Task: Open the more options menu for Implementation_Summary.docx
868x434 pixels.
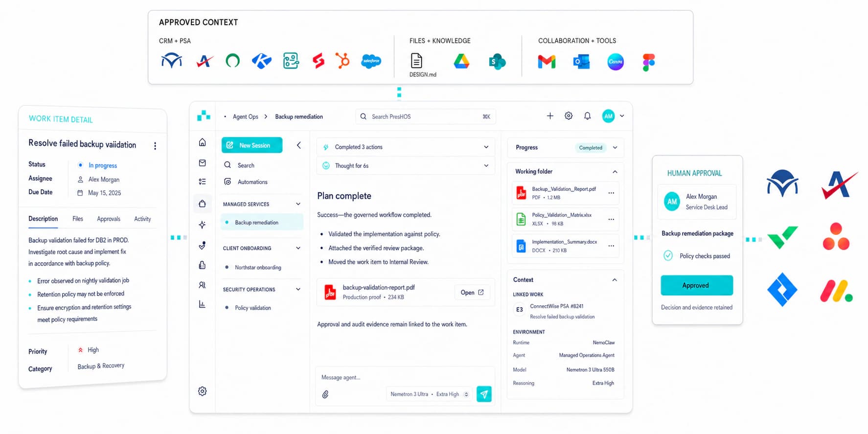Action: 611,246
